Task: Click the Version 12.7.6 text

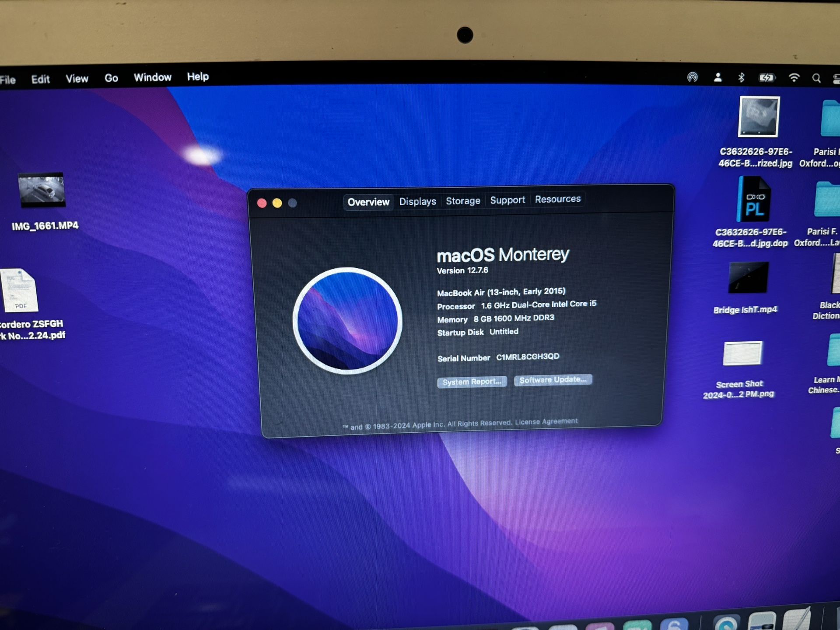Action: 462,270
